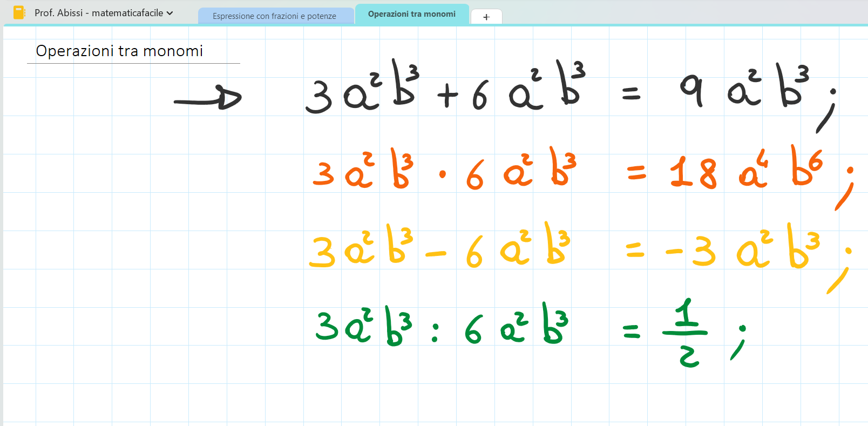Screen dimensions: 868x426
Task: Click the black plus sign in addition
Action: click(x=447, y=97)
